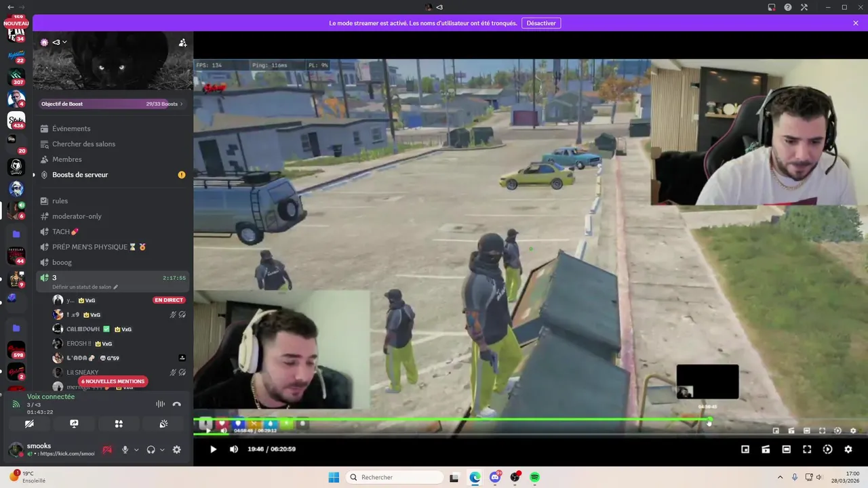This screenshot has height=488, width=868.
Task: Open main video player settings gear
Action: (848, 449)
